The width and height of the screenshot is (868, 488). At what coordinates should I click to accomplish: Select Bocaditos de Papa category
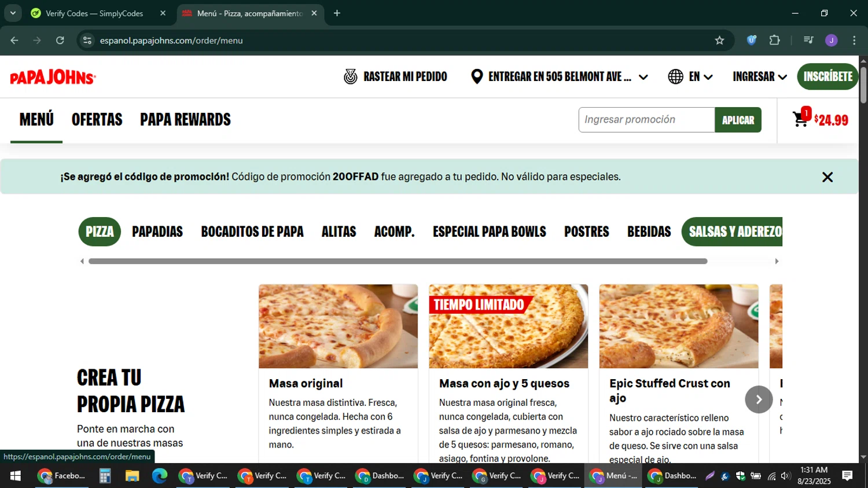click(252, 232)
